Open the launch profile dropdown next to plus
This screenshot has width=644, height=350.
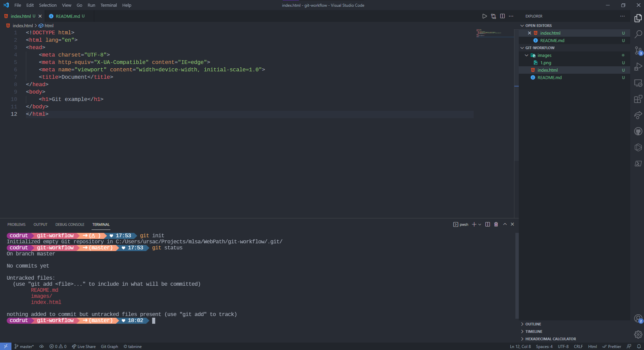click(480, 224)
